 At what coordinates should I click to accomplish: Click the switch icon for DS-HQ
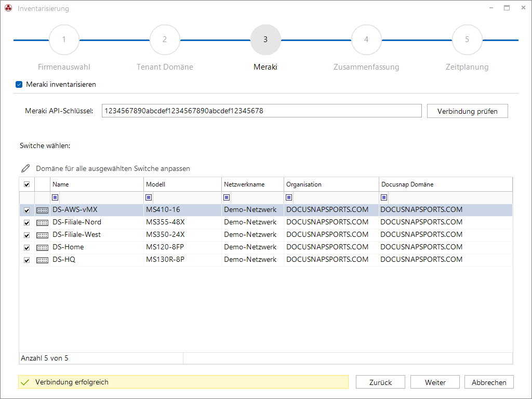tap(43, 260)
